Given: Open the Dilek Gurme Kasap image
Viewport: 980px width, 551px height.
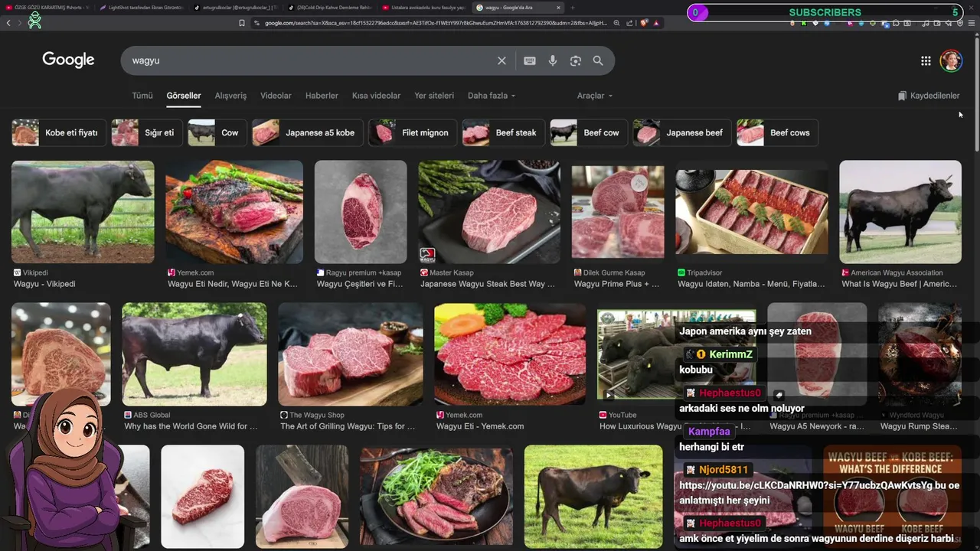Looking at the screenshot, I should (618, 212).
